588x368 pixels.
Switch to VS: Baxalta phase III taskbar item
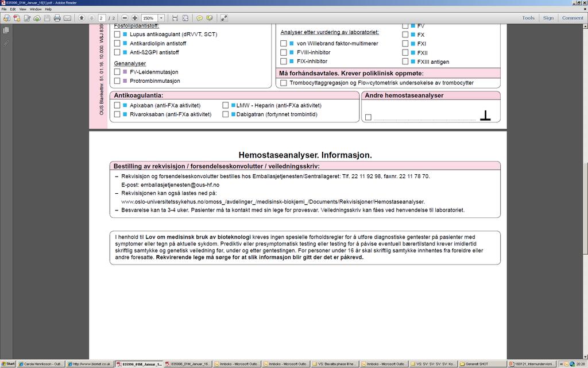pos(335,364)
